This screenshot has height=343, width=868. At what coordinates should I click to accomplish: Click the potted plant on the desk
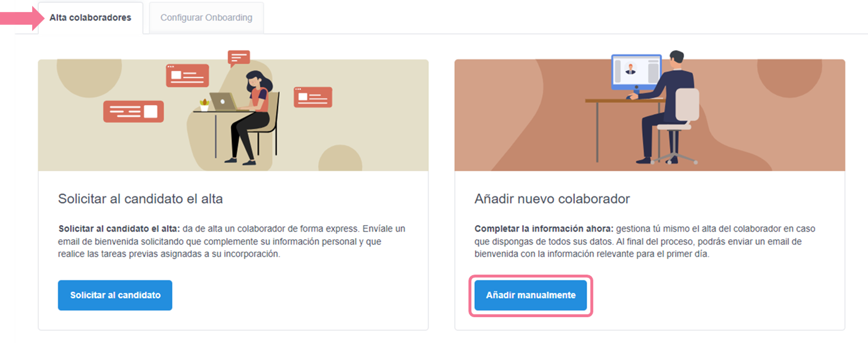point(204,105)
